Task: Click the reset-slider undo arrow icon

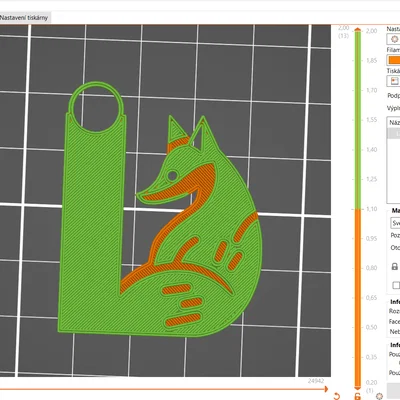Action: point(337,396)
